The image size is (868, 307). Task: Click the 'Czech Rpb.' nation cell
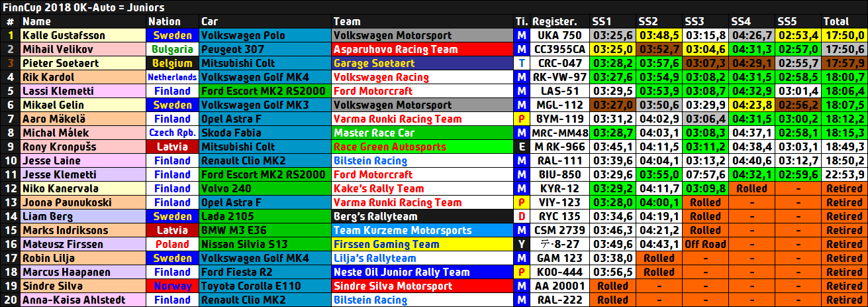(172, 133)
